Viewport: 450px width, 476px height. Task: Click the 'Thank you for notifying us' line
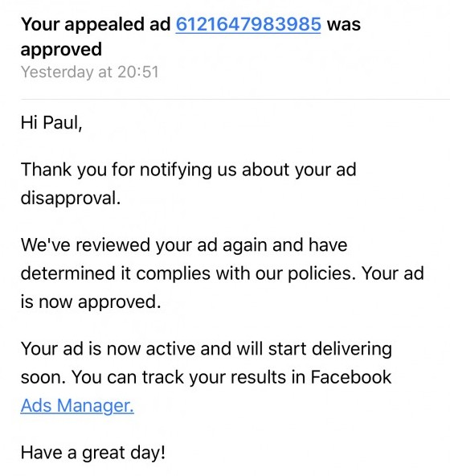coord(188,170)
